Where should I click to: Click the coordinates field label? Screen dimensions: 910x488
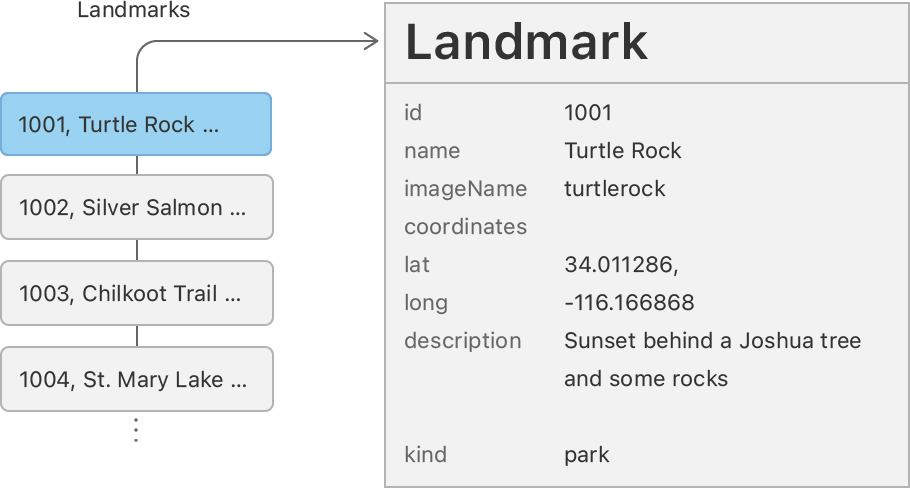pyautogui.click(x=465, y=227)
